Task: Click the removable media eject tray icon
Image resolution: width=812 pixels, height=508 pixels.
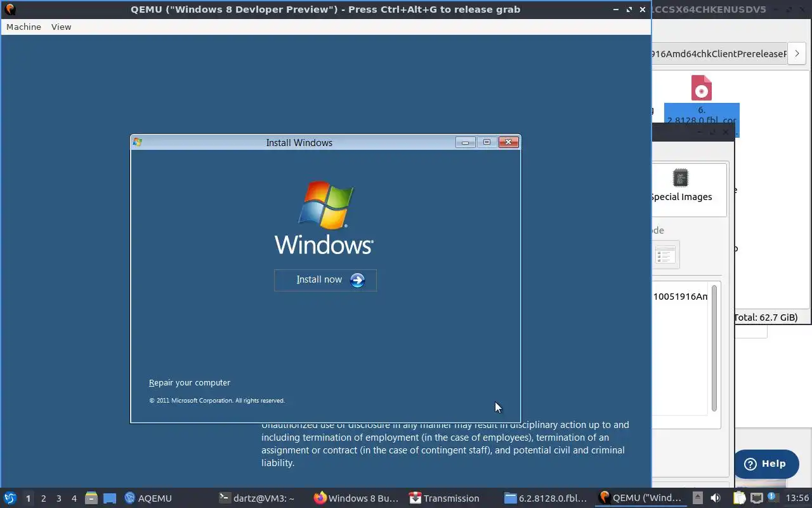Action: (697, 498)
